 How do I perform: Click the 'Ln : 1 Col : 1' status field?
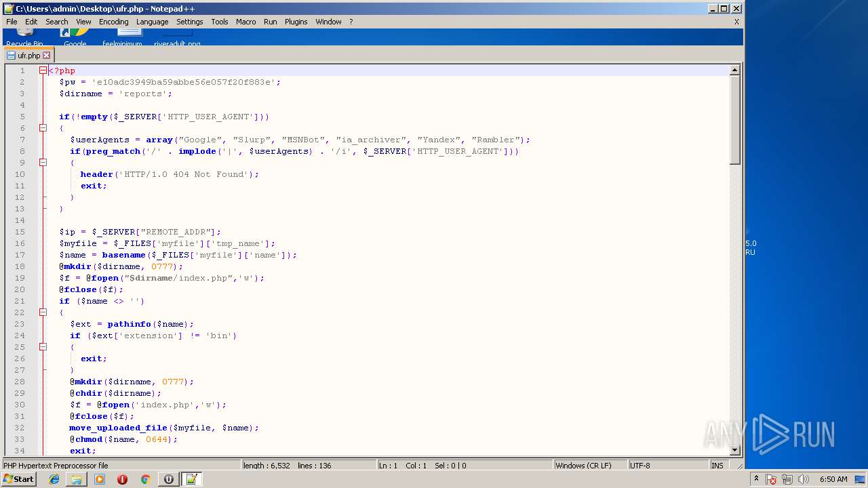click(465, 466)
